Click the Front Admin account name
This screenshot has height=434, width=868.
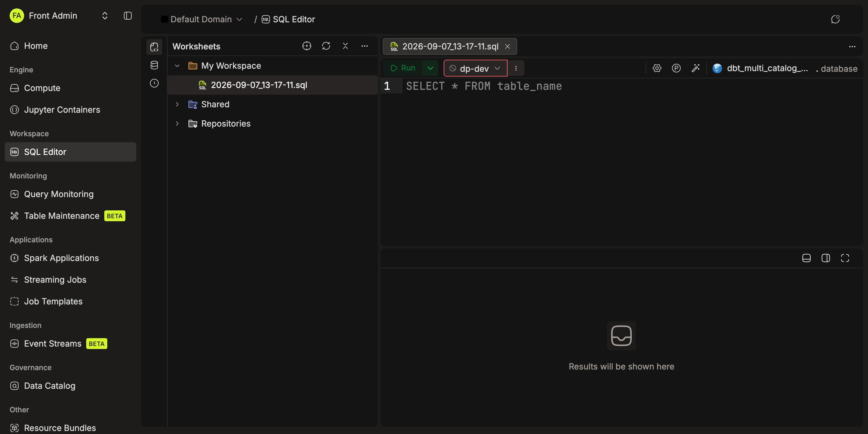click(x=53, y=15)
